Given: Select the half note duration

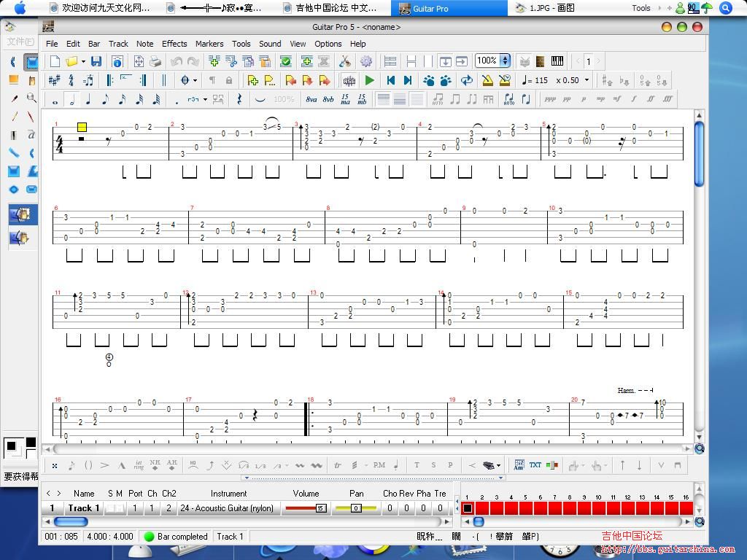Looking at the screenshot, I should (x=72, y=99).
